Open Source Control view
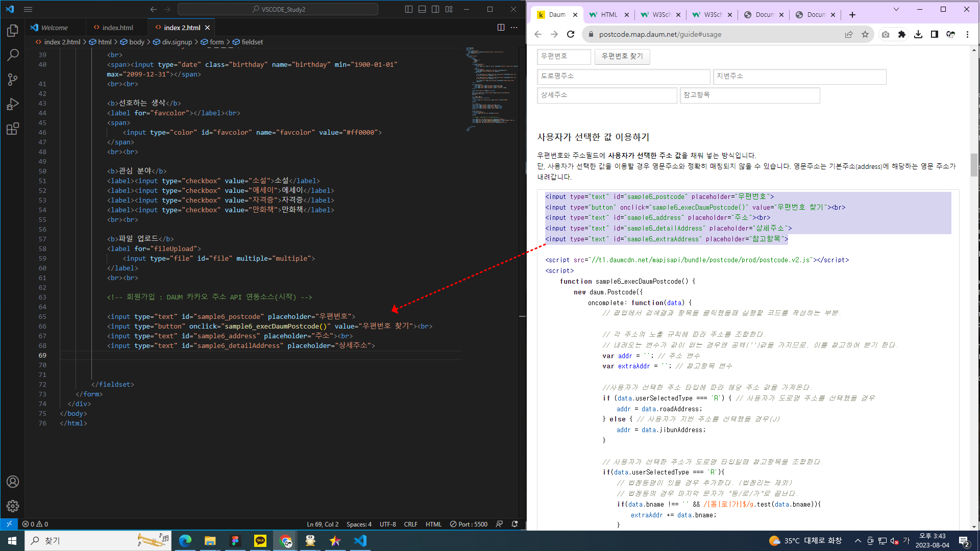This screenshot has height=551, width=980. click(13, 80)
